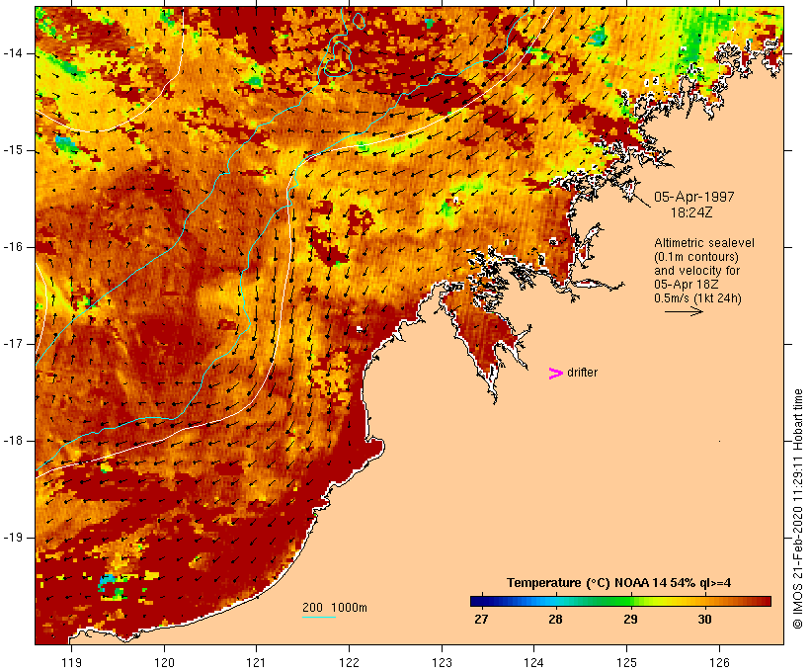Click the '0.5m/s (1kt 24h)' scale text
This screenshot has width=810, height=672.
697,298
